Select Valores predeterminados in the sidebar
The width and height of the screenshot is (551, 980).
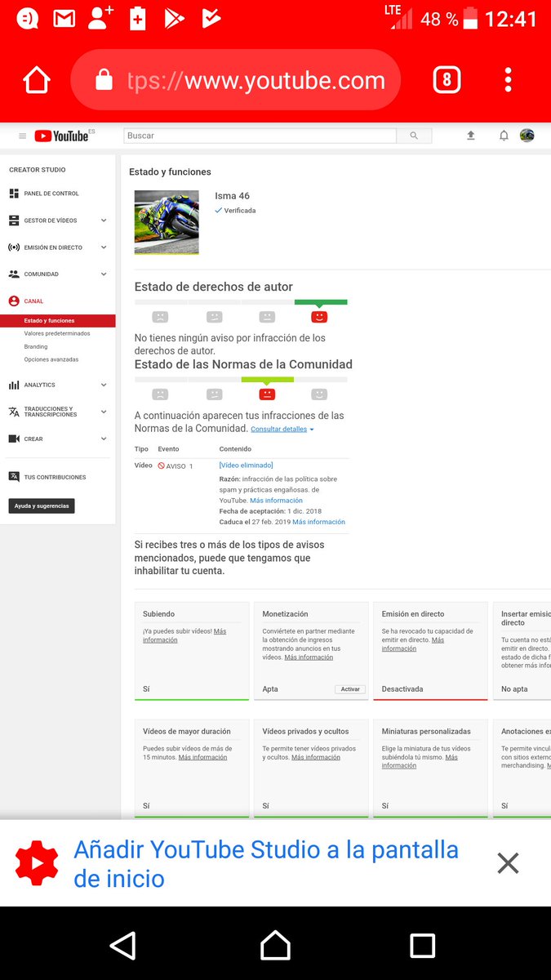pos(57,334)
